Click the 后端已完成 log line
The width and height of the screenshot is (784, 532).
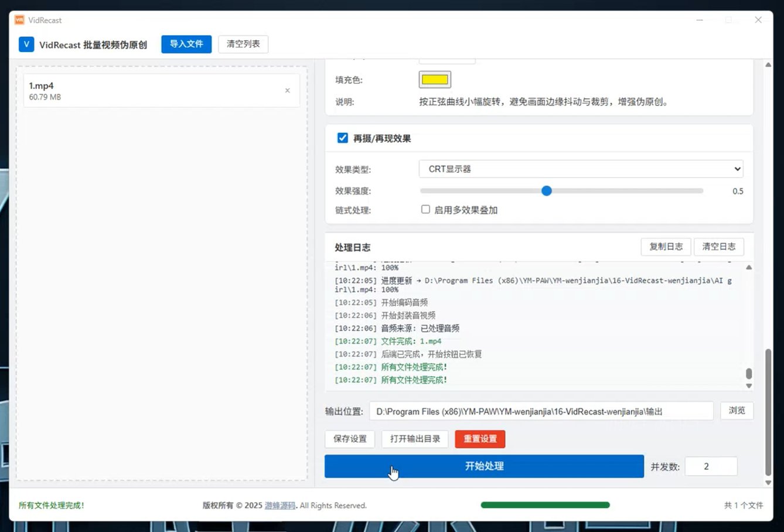click(408, 354)
